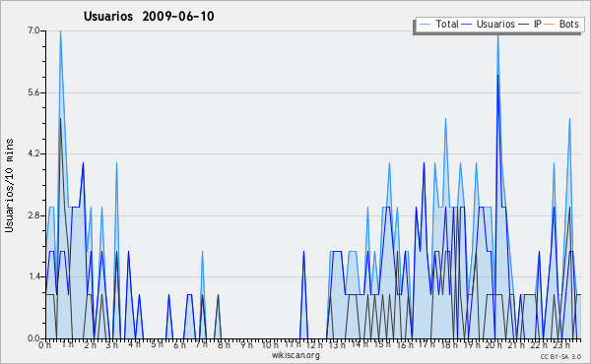The height and width of the screenshot is (364, 591).
Task: Click the '5 h' x-axis label
Action: [x=157, y=344]
